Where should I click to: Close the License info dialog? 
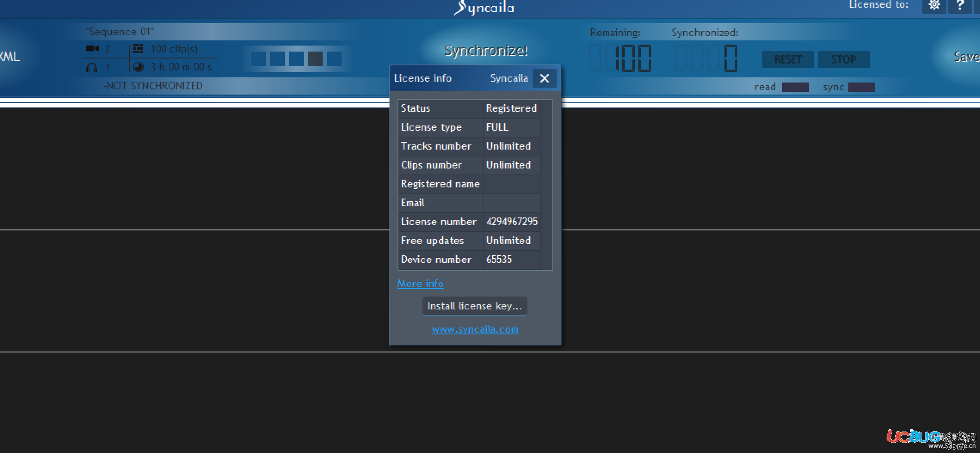point(544,78)
